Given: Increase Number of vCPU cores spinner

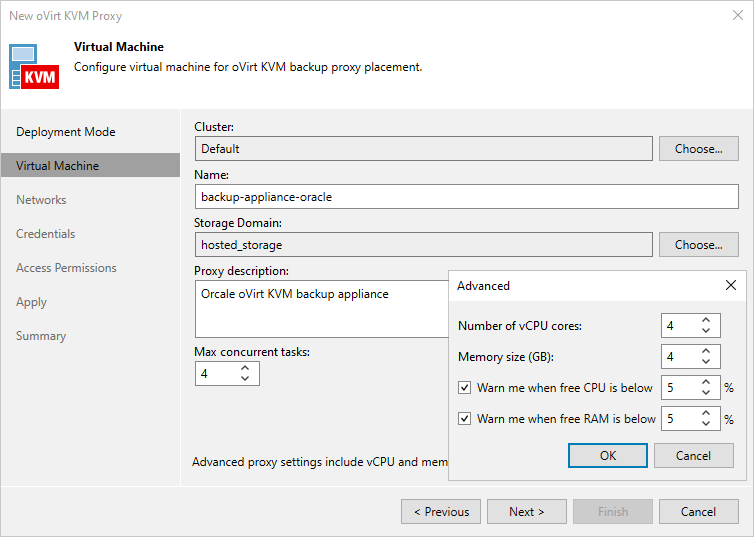Looking at the screenshot, I should pyautogui.click(x=706, y=321).
